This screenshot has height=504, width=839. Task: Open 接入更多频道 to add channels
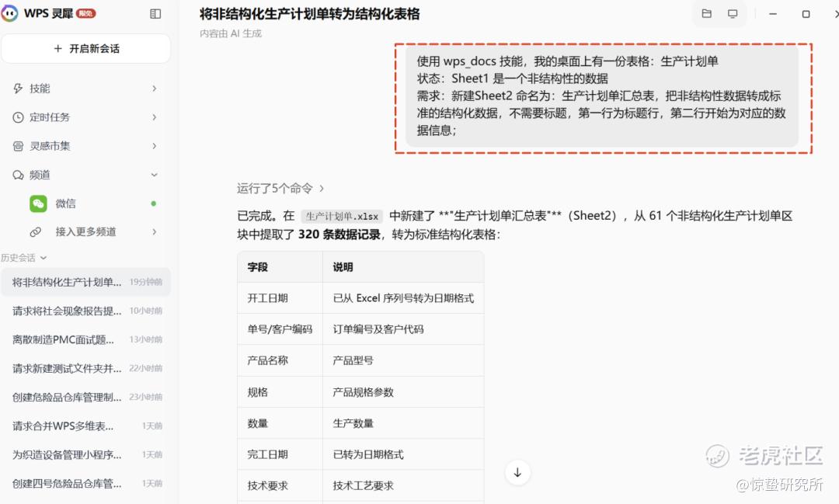click(94, 231)
